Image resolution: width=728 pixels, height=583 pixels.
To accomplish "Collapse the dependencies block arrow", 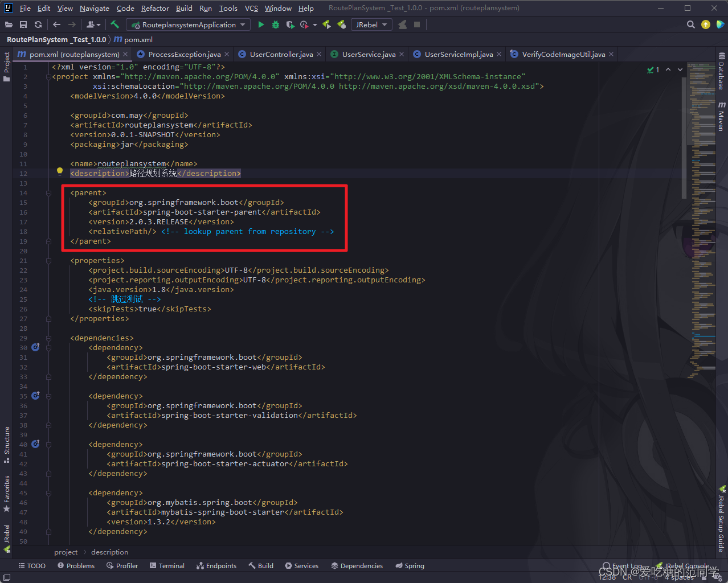I will coord(48,338).
